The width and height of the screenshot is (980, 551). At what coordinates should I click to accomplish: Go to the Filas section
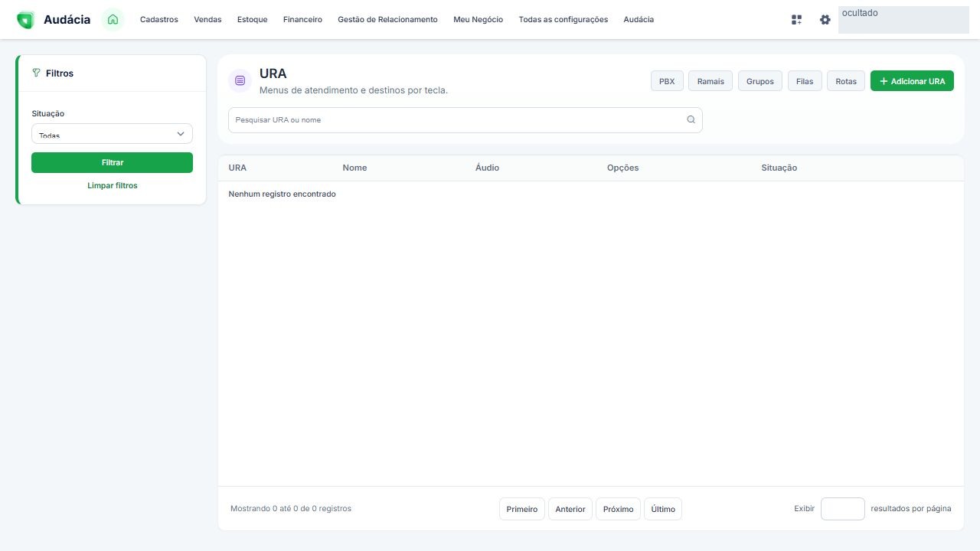pos(805,81)
